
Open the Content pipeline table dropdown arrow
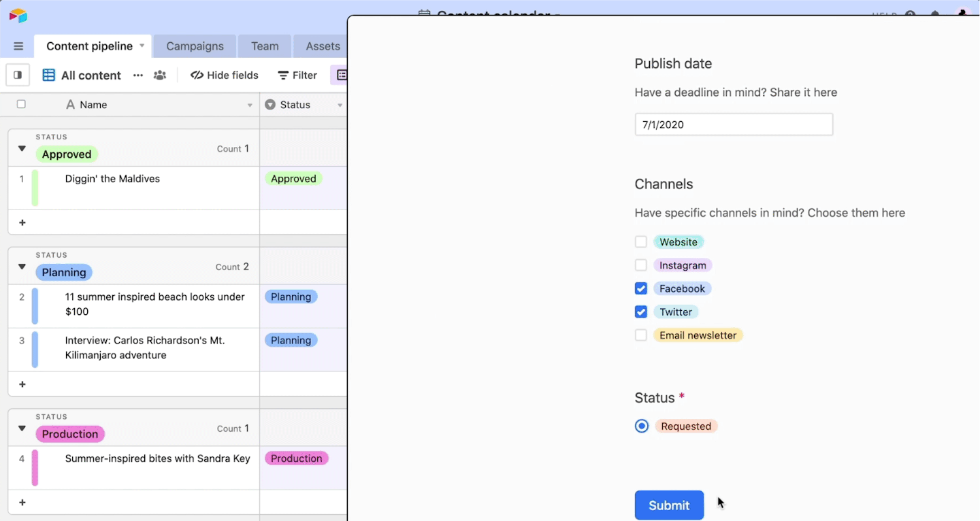point(141,46)
